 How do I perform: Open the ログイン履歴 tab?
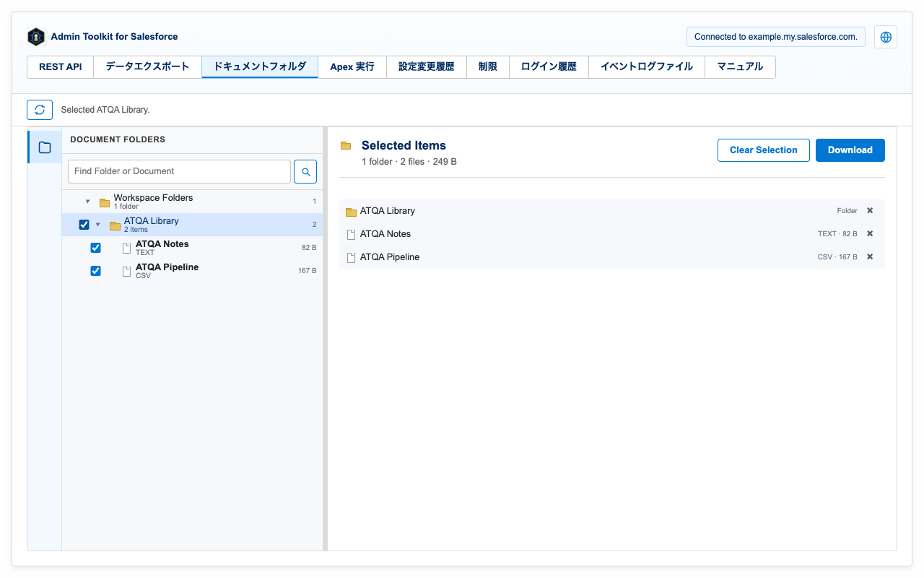click(x=549, y=67)
